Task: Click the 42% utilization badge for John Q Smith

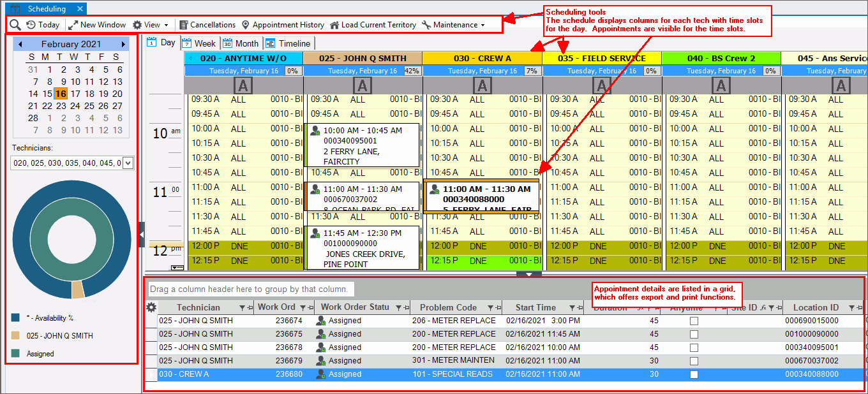Action: tap(412, 71)
